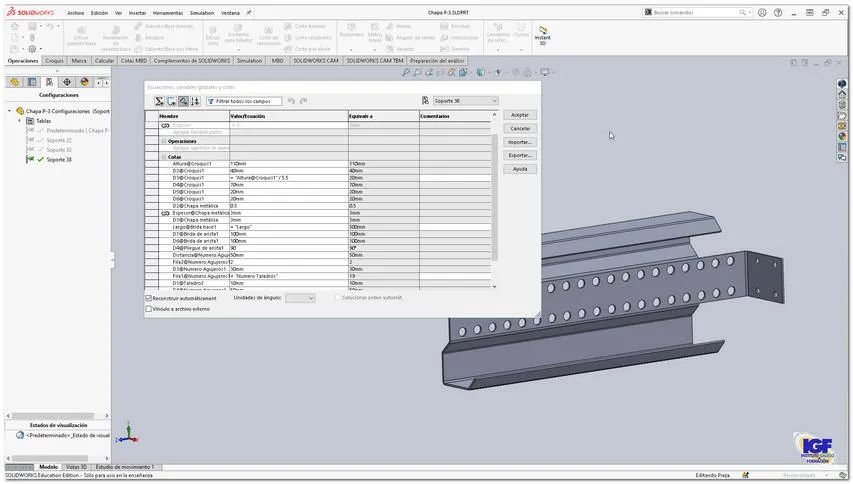
Task: Select the Estudio de movimiento 1 tab
Action: (125, 467)
